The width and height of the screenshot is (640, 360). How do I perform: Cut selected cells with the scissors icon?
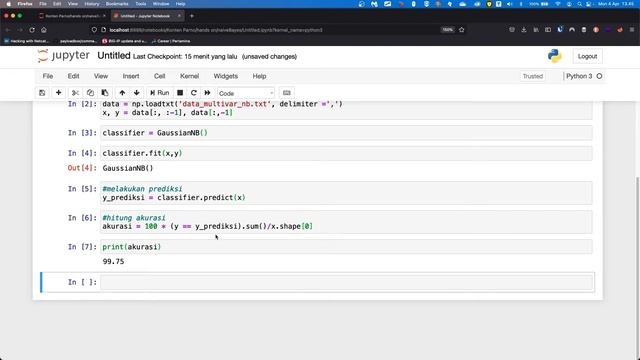[75, 93]
